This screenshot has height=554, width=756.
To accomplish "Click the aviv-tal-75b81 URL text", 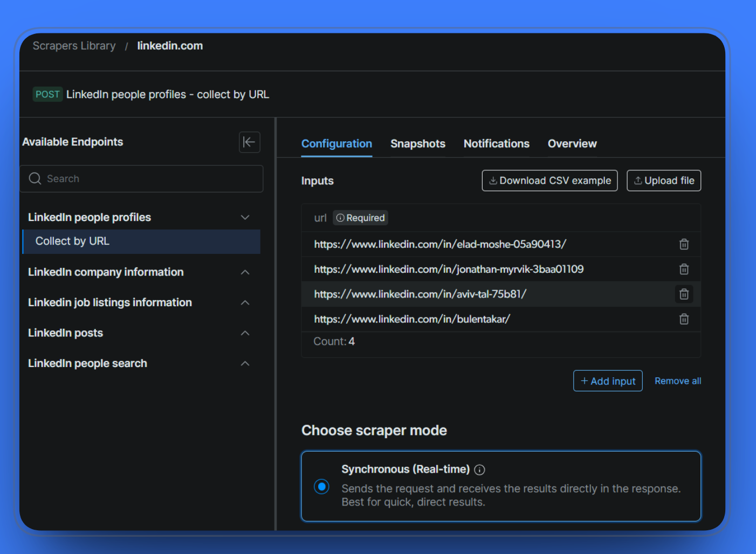I will click(420, 294).
